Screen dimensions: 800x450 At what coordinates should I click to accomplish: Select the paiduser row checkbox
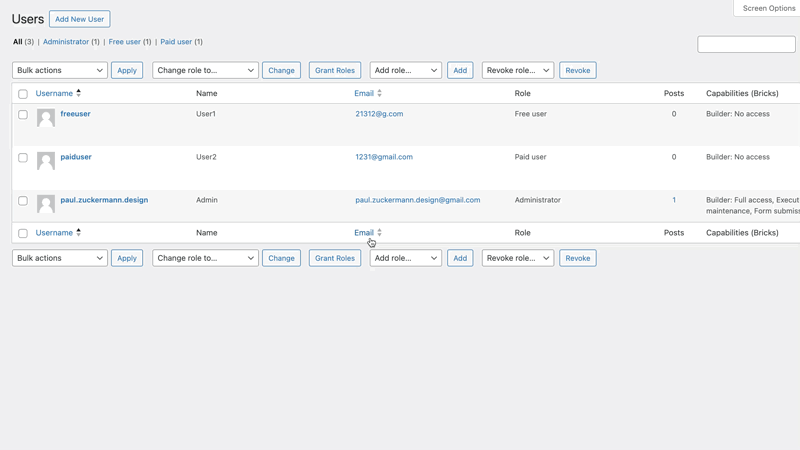23,158
